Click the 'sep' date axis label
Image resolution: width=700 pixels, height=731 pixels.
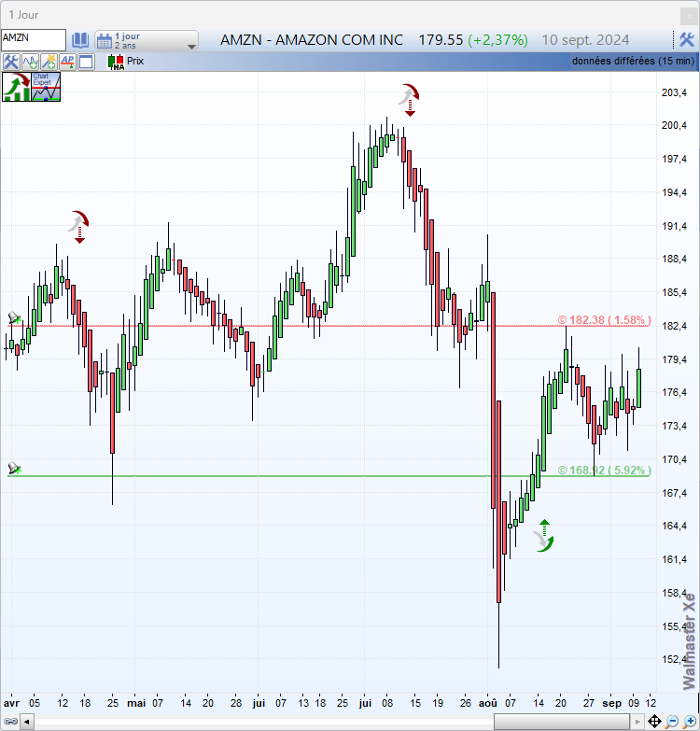tap(611, 703)
